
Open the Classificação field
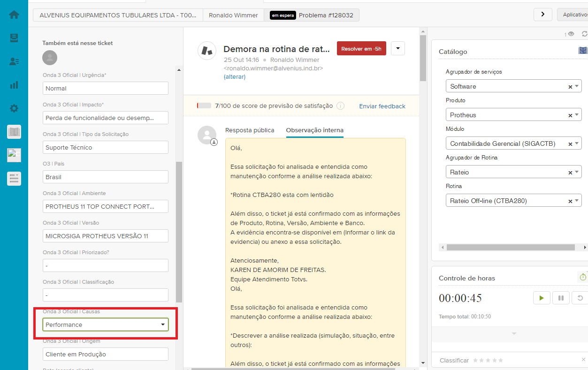click(x=106, y=295)
